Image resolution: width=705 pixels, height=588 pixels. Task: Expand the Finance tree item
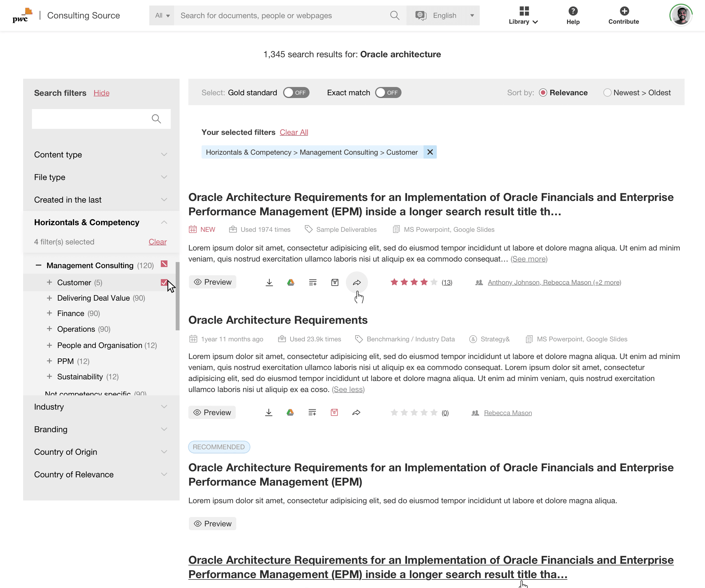[x=49, y=313]
